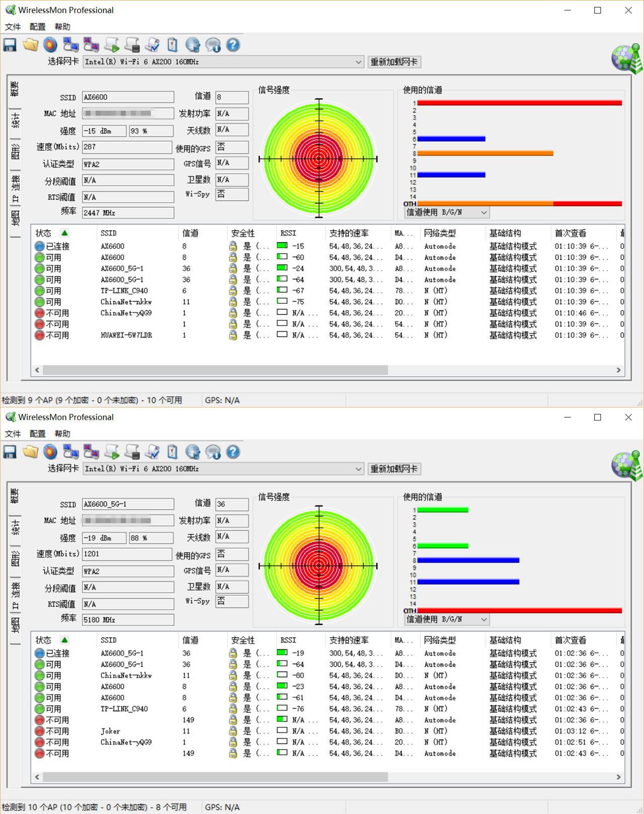Click the speech bubble info icon in the 5180 MHz window

click(x=213, y=452)
